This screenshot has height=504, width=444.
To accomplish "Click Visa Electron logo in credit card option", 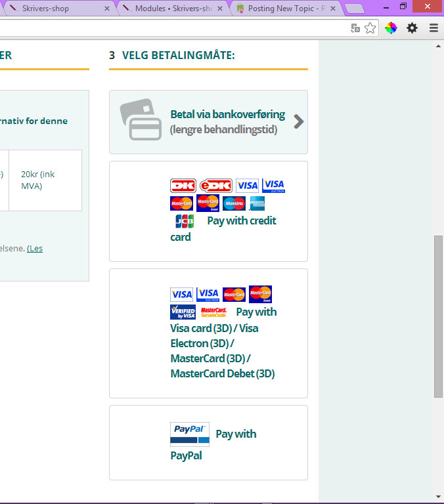I will [x=273, y=186].
